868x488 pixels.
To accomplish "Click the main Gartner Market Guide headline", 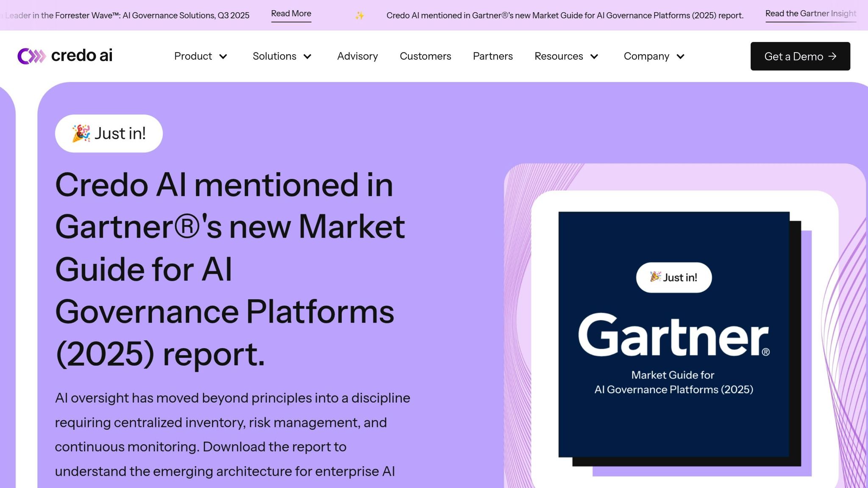I will (x=229, y=269).
